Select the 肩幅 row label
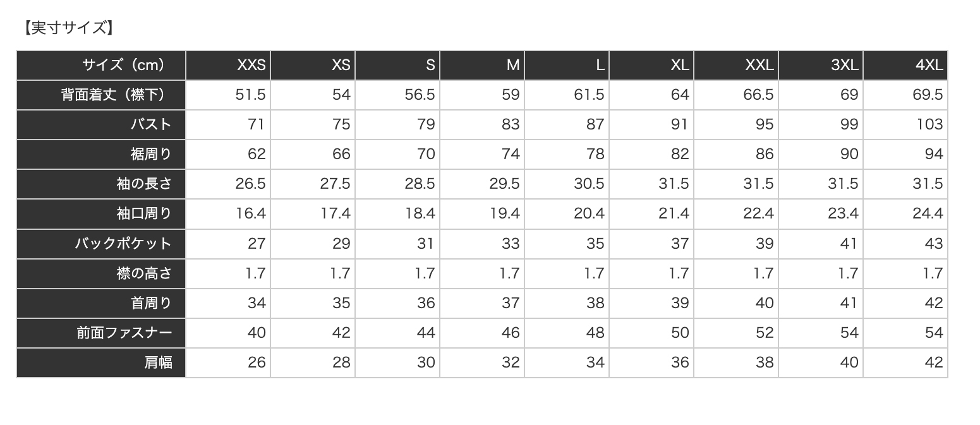980x425 pixels. 158,362
